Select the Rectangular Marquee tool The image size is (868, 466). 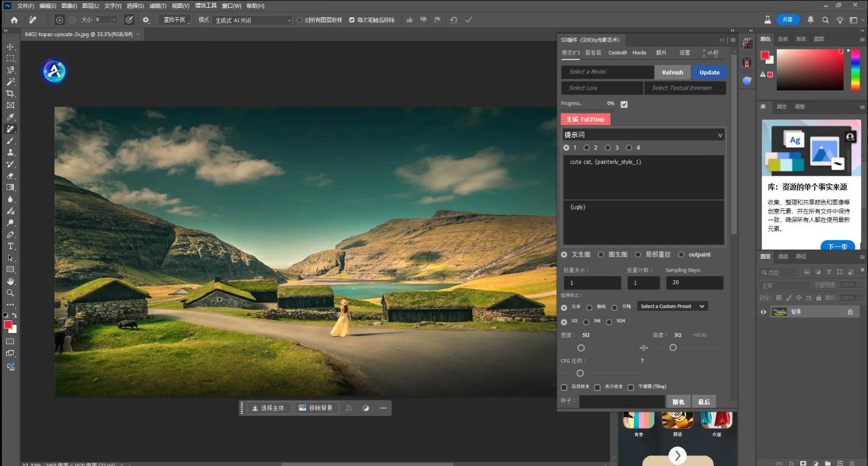point(10,58)
